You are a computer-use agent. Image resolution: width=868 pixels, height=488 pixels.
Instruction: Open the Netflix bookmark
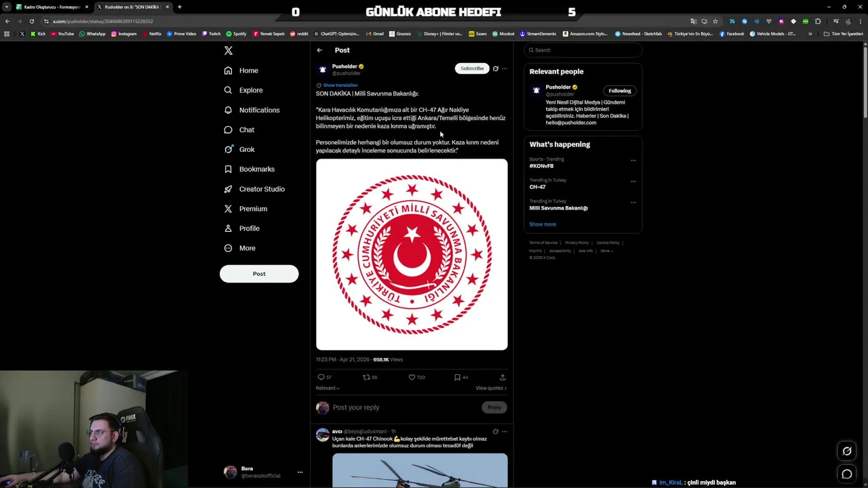click(x=151, y=34)
